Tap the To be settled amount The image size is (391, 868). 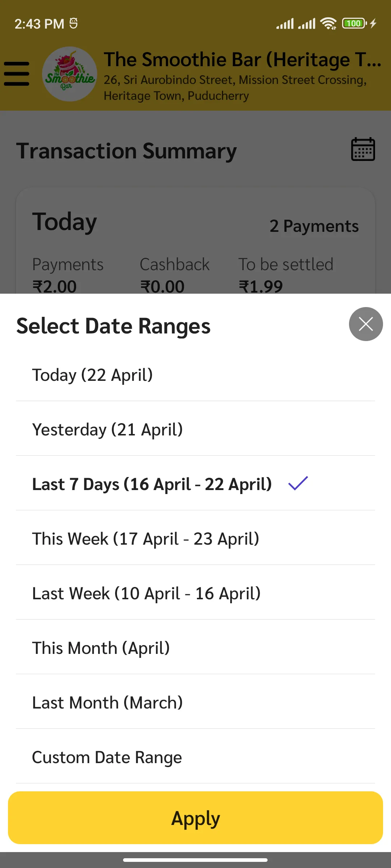pos(261,286)
